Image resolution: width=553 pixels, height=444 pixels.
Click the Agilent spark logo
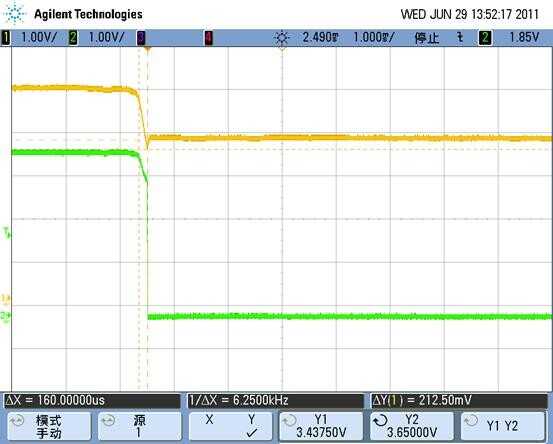pos(14,13)
